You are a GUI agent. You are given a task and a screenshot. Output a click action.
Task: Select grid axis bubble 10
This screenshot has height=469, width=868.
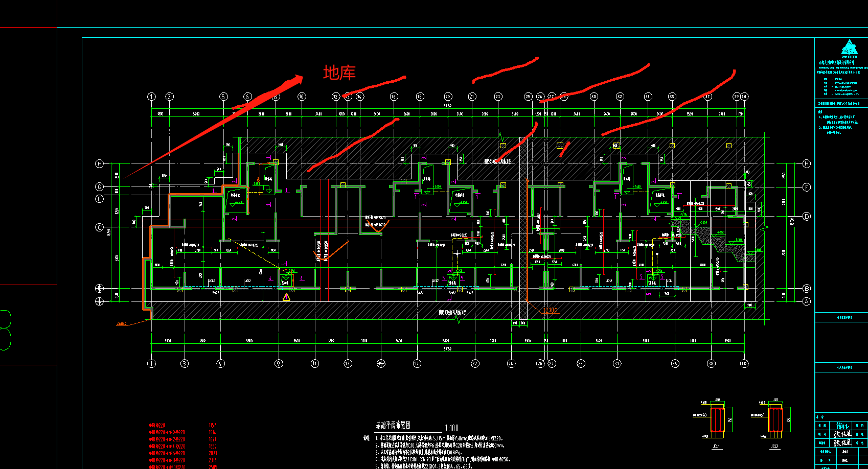click(302, 97)
